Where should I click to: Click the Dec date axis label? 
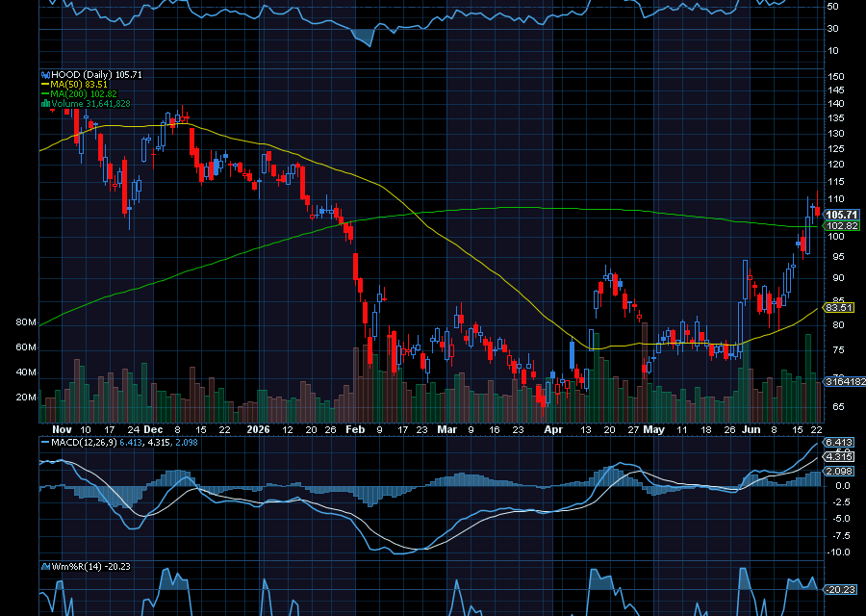pos(153,430)
